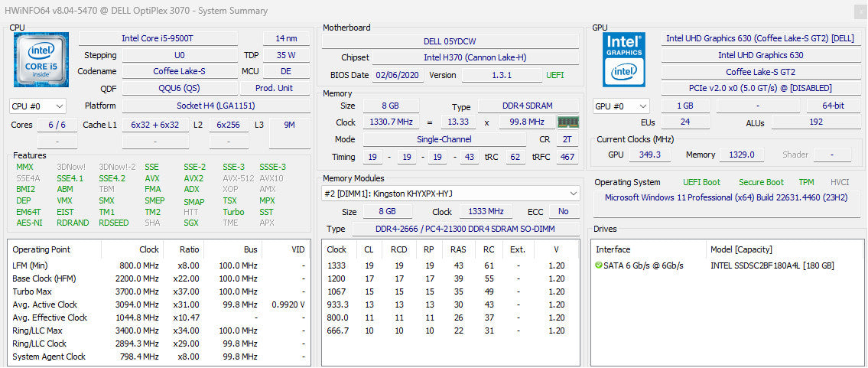868x368 pixels.
Task: Click the Single-Channel memory mode value
Action: [x=444, y=139]
